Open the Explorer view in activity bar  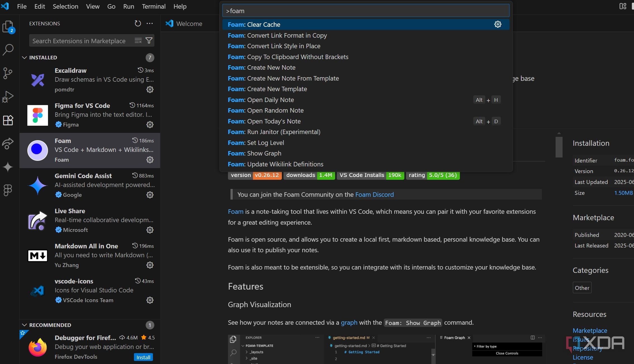tap(8, 26)
